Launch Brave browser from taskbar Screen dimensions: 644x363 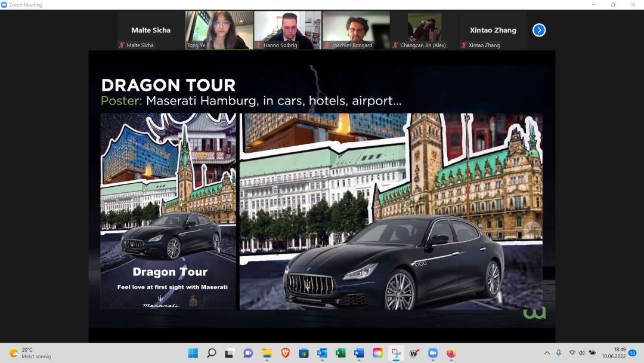[285, 353]
